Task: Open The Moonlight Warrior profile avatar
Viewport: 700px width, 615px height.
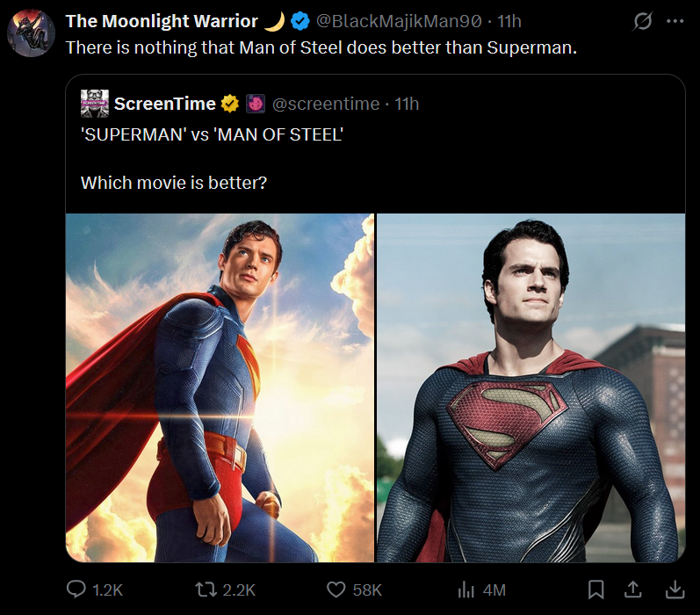Action: [31, 33]
